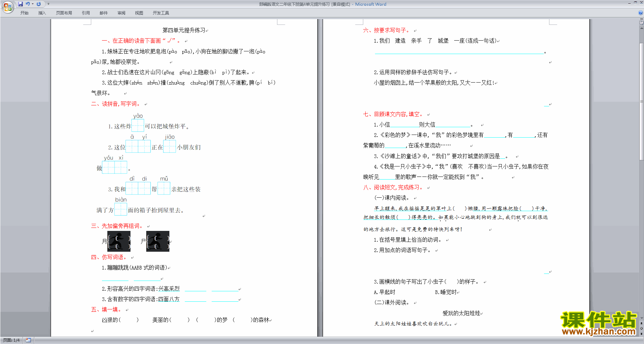Switch to the 页面布局 tab
This screenshot has height=344, width=644.
tap(64, 13)
